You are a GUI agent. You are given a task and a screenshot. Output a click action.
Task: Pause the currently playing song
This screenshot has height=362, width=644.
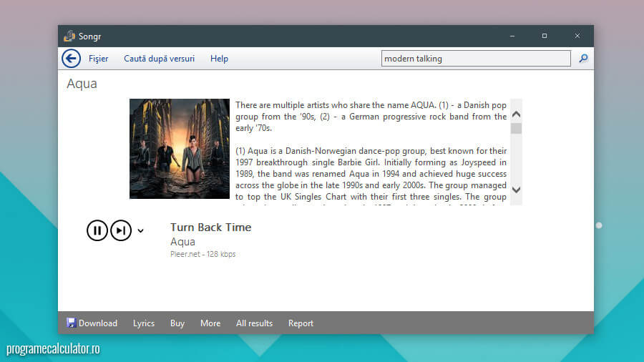pos(97,230)
